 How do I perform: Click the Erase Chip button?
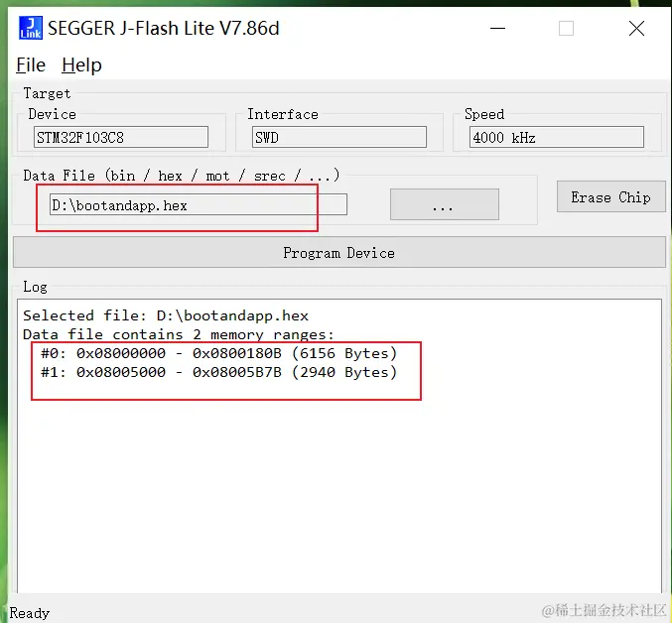click(x=610, y=196)
